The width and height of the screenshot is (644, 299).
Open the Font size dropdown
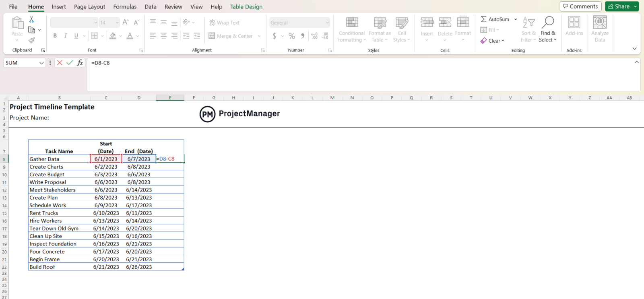click(x=117, y=23)
